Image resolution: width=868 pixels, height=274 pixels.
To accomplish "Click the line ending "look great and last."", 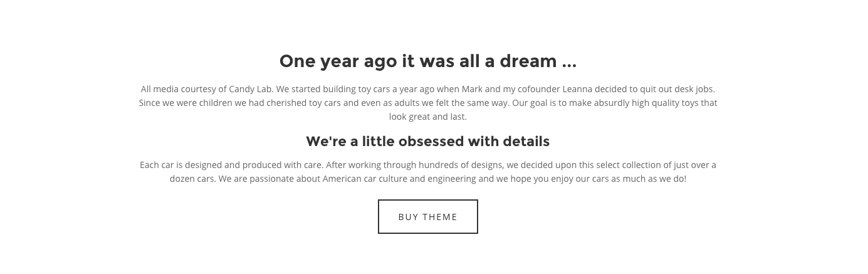I will 428,117.
